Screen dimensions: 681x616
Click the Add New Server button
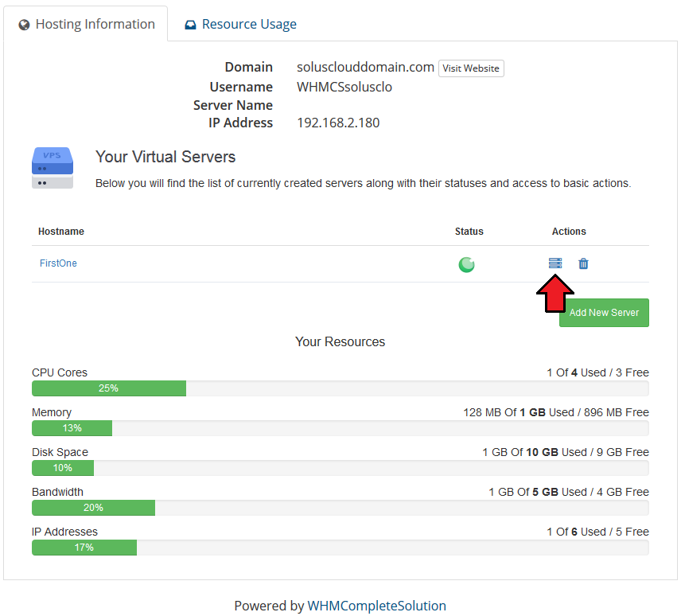[x=604, y=312]
